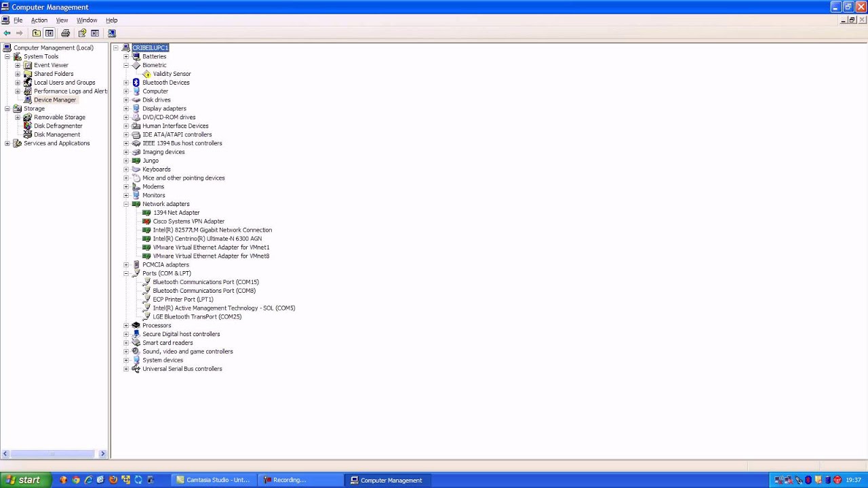
Task: Click the Sound, video and game controllers icon
Action: tap(136, 352)
